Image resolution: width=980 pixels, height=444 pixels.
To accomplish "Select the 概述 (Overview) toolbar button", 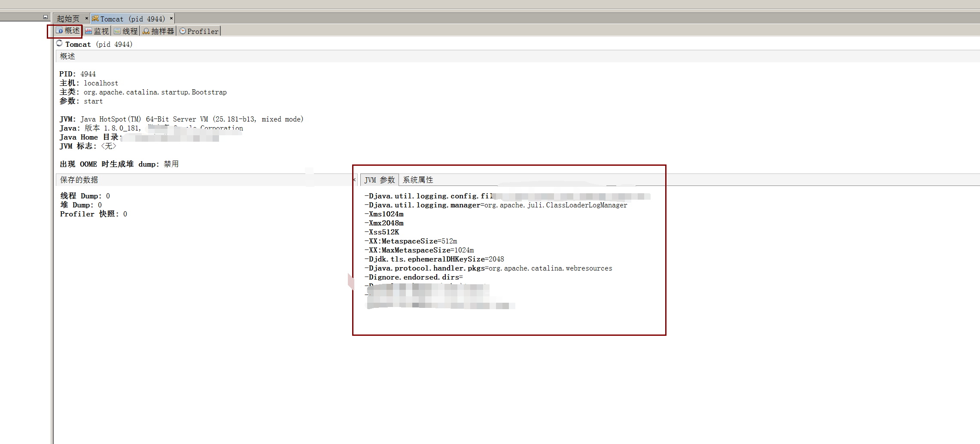I will pos(68,30).
